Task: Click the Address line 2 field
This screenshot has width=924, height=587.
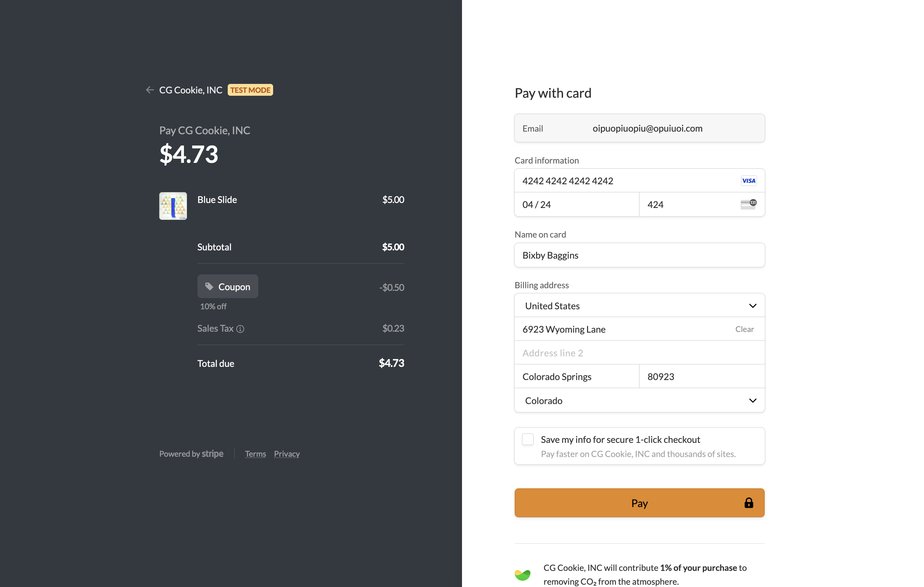Action: (639, 353)
